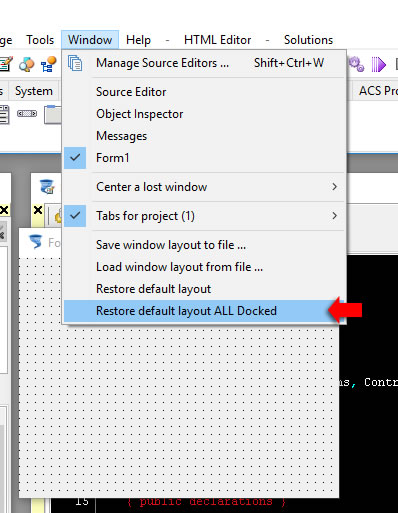Click the purple gears toolbar icon
This screenshot has width=398, height=513.
[356, 64]
